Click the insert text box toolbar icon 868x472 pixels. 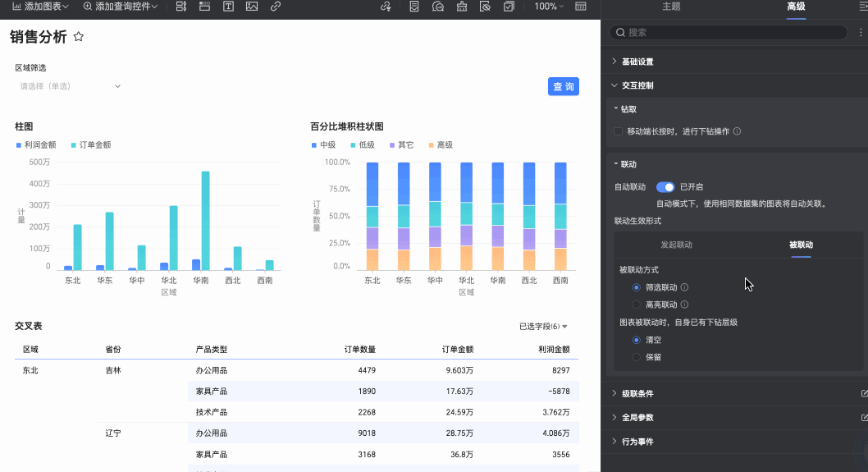[227, 7]
